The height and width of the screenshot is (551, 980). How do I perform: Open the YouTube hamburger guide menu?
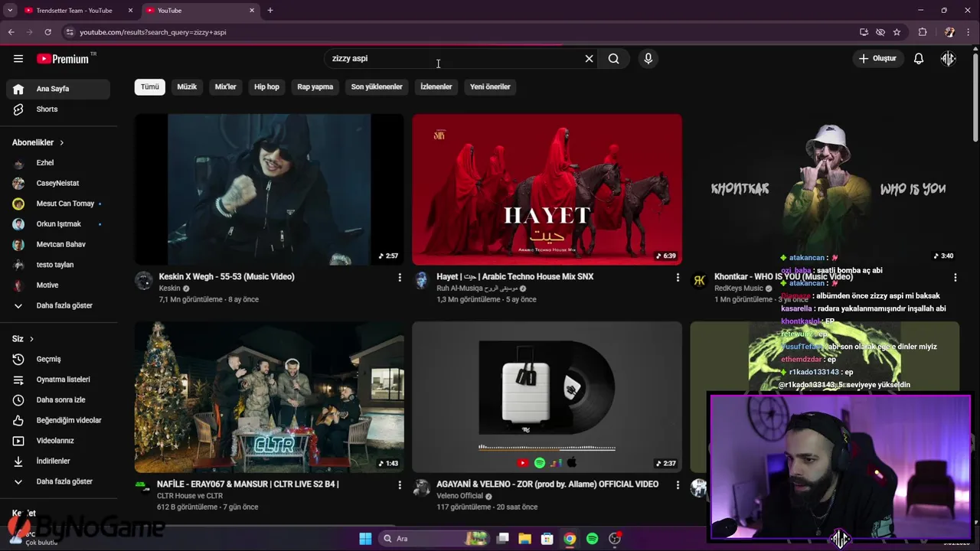tap(18, 59)
